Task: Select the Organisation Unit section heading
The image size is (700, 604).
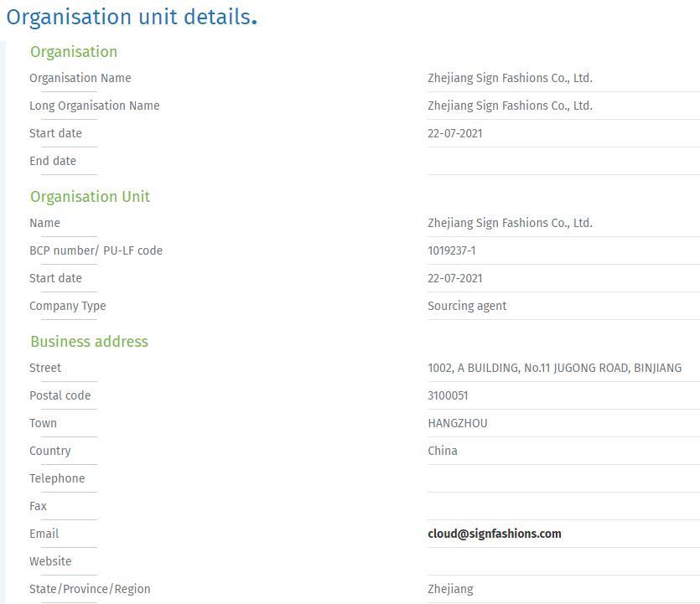Action: (90, 197)
